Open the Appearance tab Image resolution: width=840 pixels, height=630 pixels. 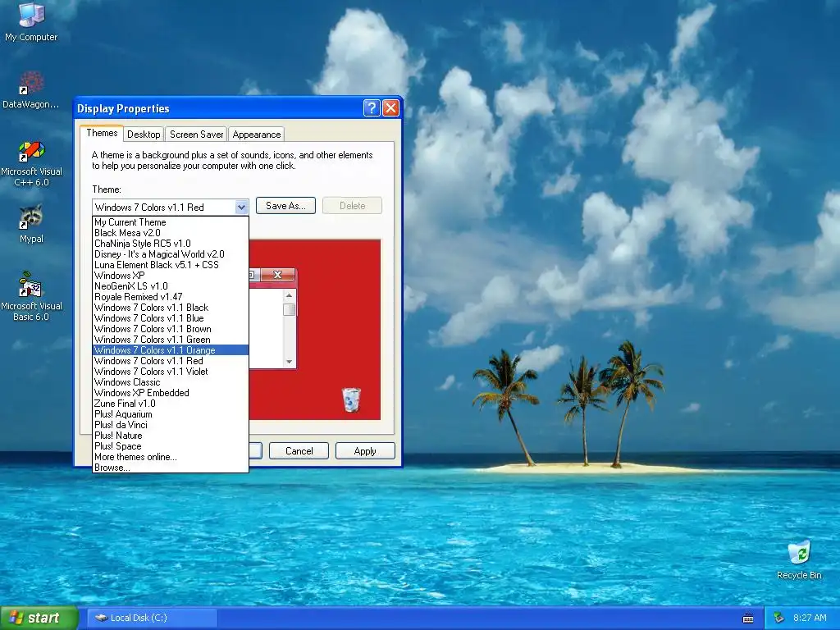pos(257,135)
